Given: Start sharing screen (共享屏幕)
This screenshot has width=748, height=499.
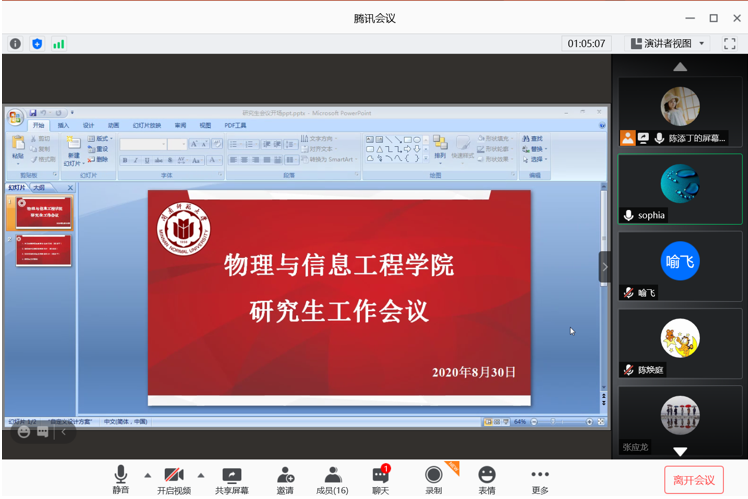Looking at the screenshot, I should (231, 479).
